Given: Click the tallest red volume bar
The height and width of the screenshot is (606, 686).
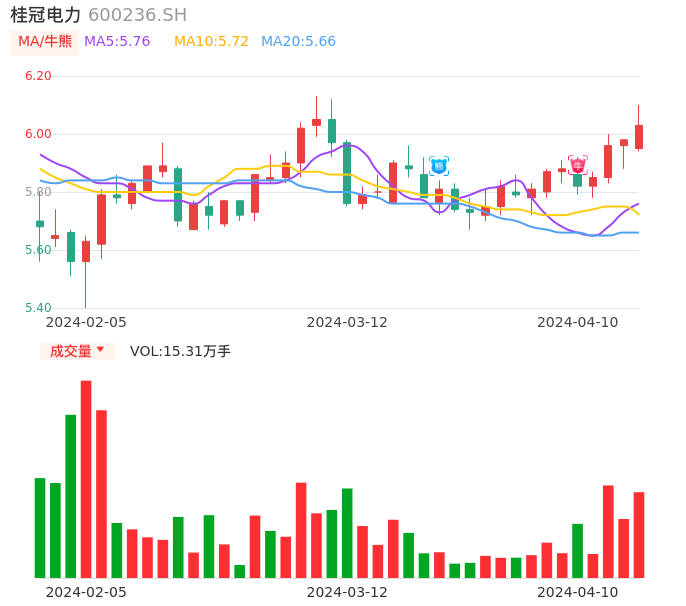Looking at the screenshot, I should 86,479.
